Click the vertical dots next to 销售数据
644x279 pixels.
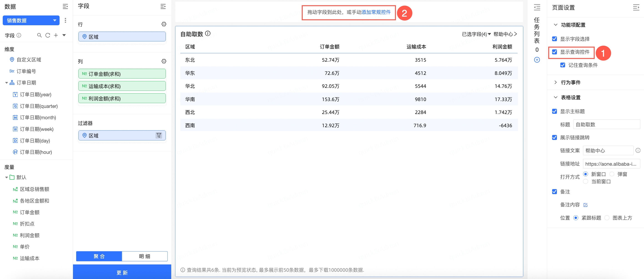tap(65, 20)
